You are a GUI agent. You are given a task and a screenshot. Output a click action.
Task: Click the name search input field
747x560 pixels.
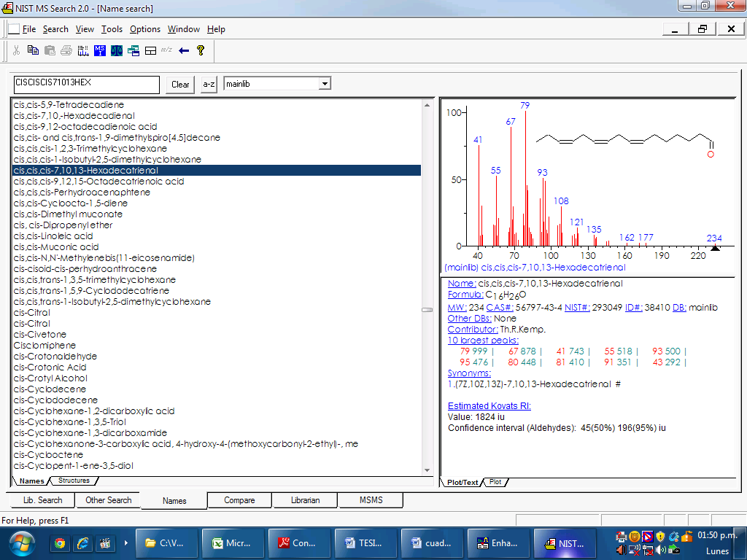pyautogui.click(x=87, y=85)
